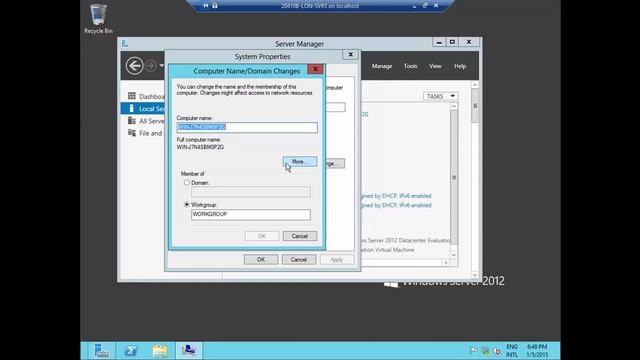Expand the TASKS dropdown in Server Manager

[x=440, y=96]
